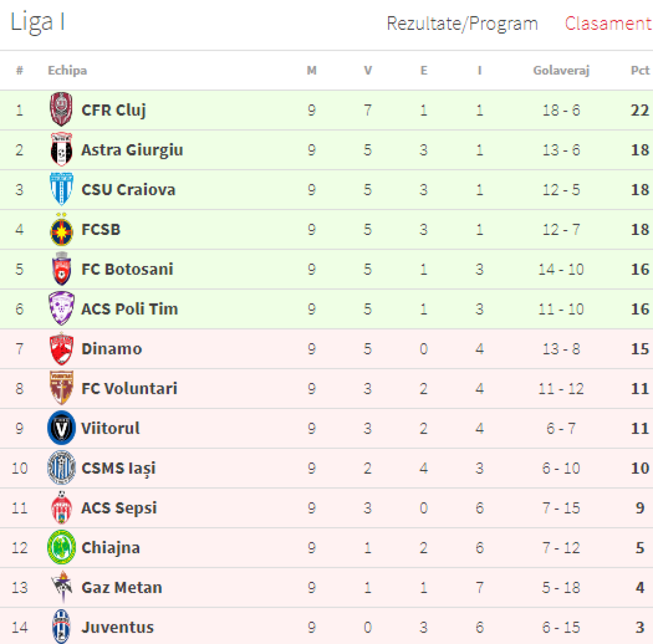The height and width of the screenshot is (644, 653).
Task: Click the Golaveraj column header
Action: 561,71
